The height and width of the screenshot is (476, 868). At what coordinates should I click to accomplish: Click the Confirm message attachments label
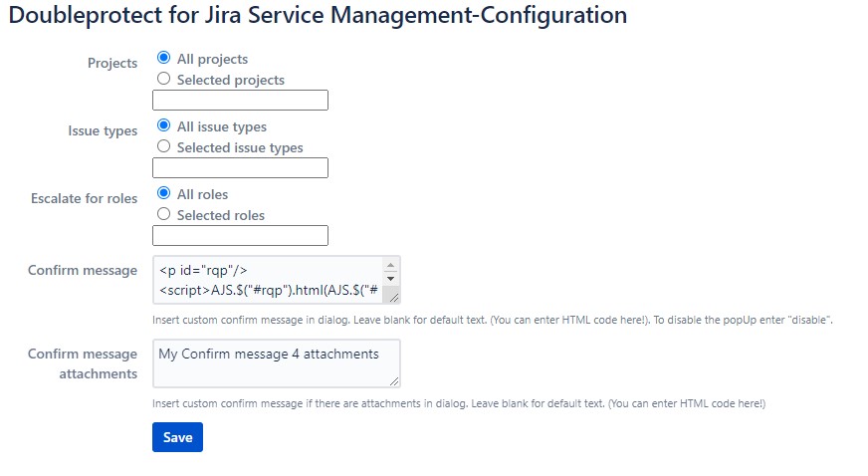(83, 363)
